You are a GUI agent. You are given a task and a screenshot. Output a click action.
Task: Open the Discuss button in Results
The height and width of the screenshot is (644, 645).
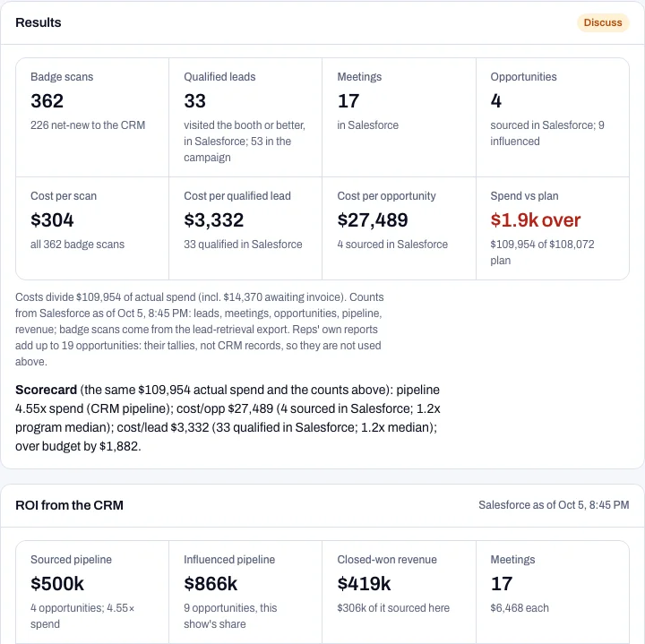click(603, 22)
